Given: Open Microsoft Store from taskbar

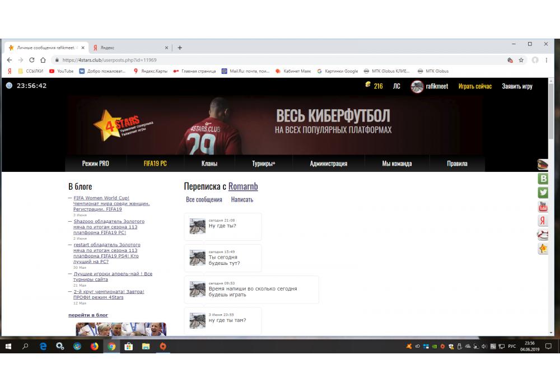Looking at the screenshot, I should (129, 346).
